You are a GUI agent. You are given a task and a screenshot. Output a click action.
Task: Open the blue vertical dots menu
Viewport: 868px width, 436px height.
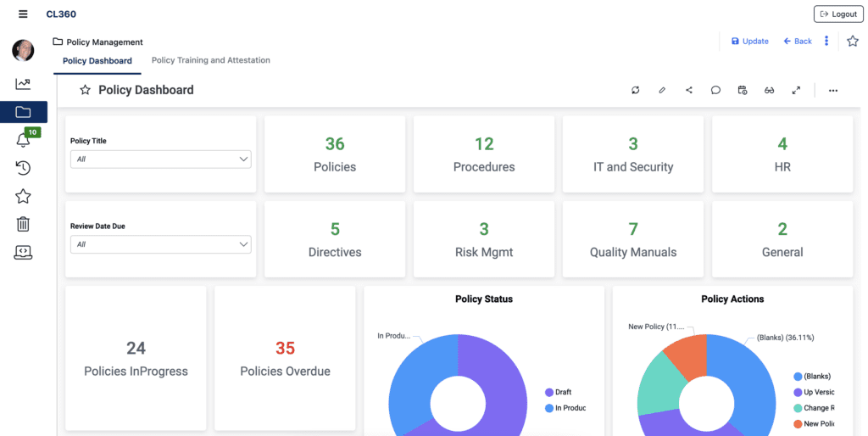point(826,41)
